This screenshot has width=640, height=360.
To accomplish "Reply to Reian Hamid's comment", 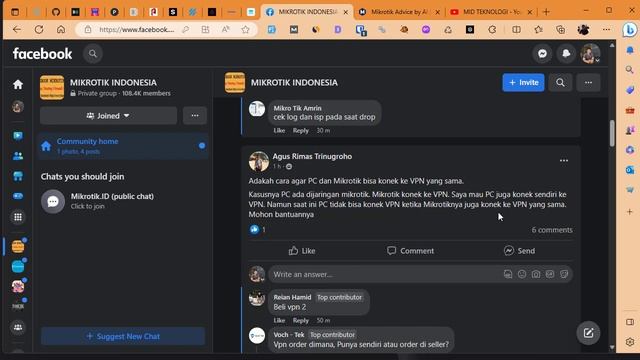I will click(x=301, y=320).
